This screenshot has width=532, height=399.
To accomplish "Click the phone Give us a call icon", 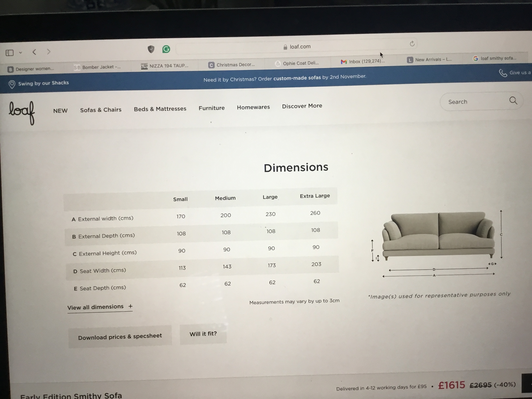I will (x=503, y=73).
